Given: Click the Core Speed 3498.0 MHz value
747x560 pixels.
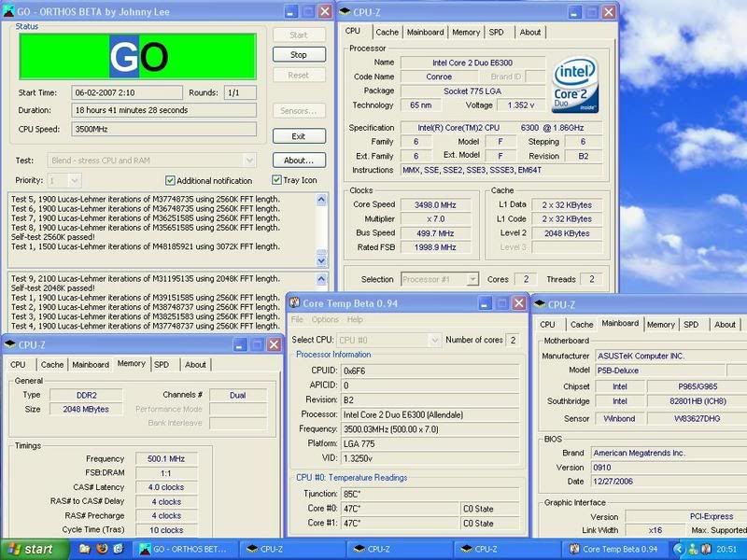Looking at the screenshot, I should (x=435, y=204).
